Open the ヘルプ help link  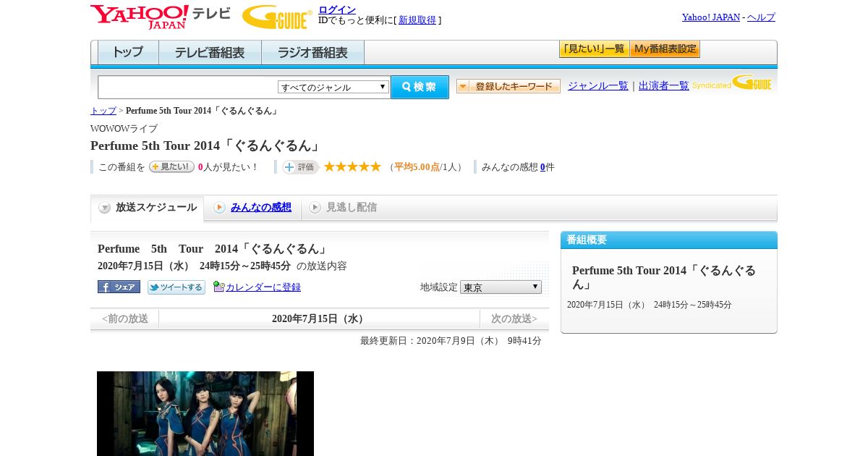[x=761, y=17]
